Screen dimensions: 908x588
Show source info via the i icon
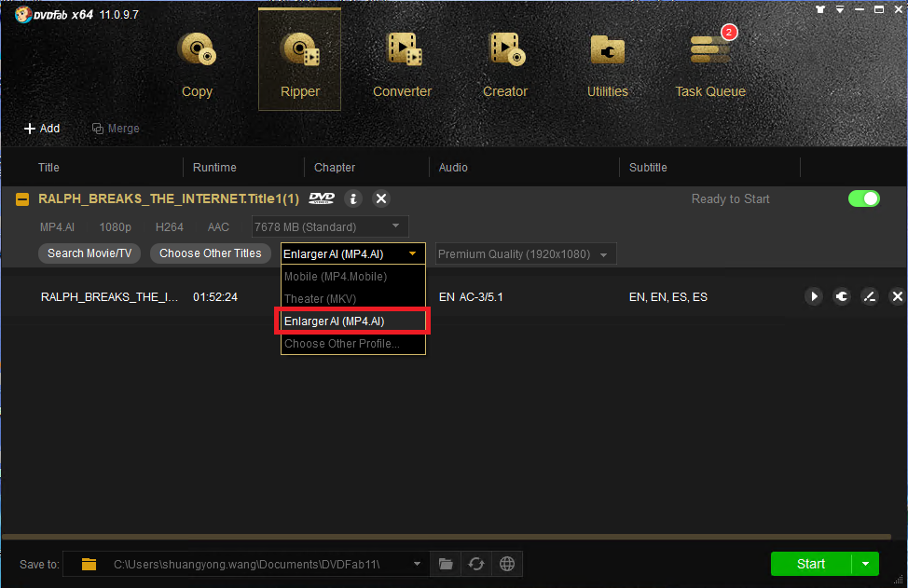[353, 198]
